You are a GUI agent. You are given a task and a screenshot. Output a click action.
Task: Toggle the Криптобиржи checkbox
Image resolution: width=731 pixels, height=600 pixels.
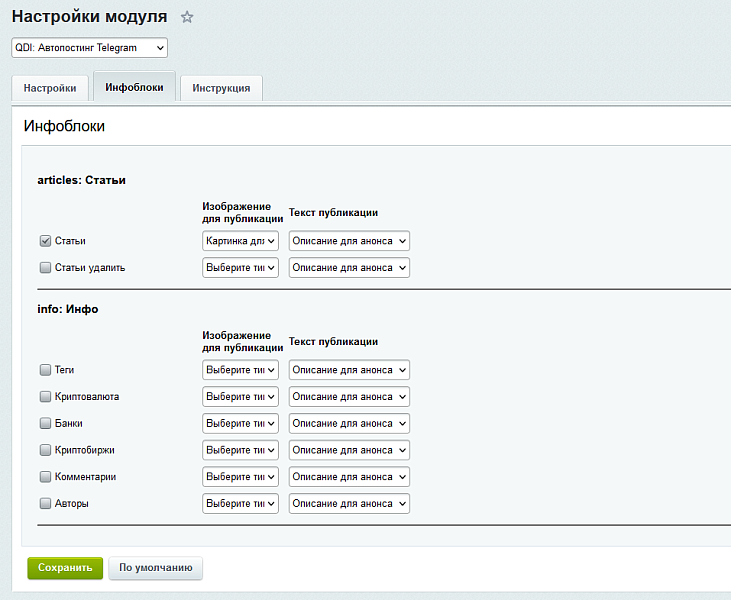(x=45, y=450)
